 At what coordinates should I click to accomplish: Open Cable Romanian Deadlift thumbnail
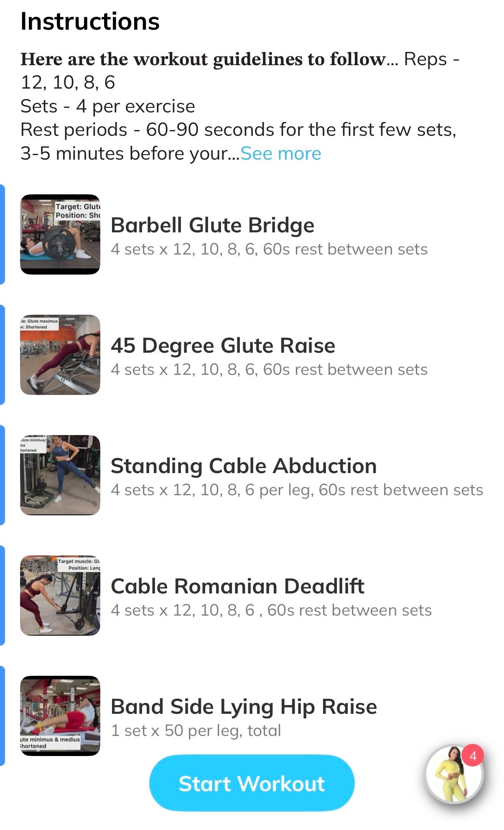pos(60,596)
